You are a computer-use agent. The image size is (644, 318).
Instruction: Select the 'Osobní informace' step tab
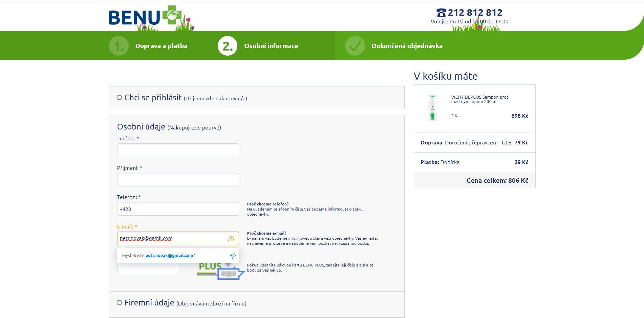point(271,46)
